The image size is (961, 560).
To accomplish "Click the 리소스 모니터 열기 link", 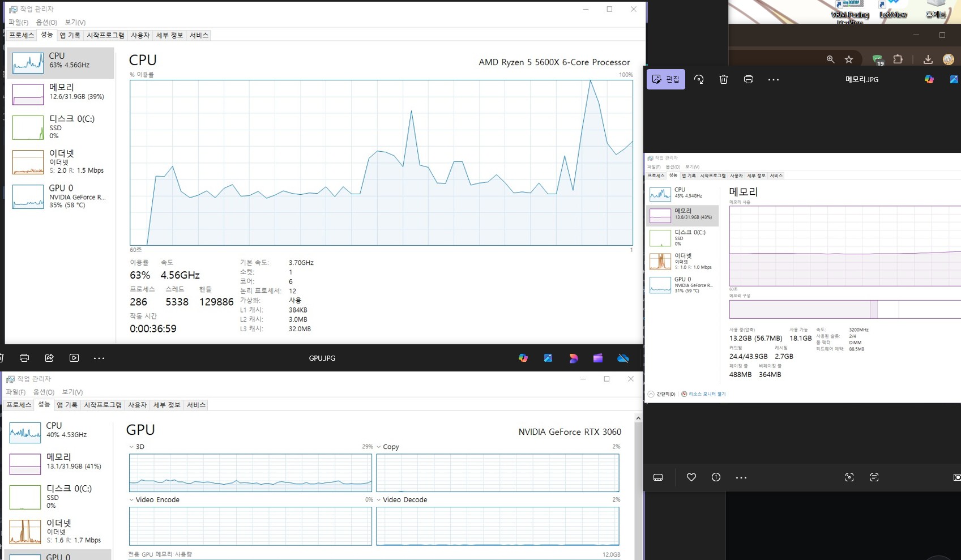I will (706, 394).
